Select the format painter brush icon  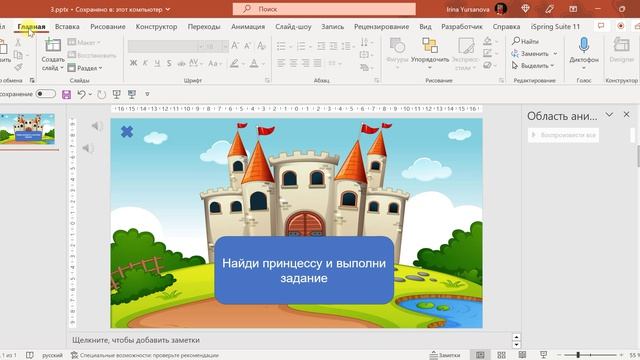(18, 67)
